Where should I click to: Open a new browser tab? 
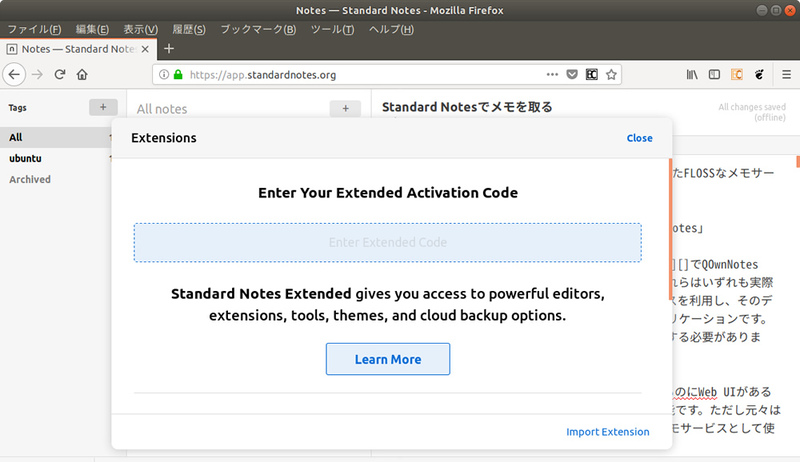169,48
